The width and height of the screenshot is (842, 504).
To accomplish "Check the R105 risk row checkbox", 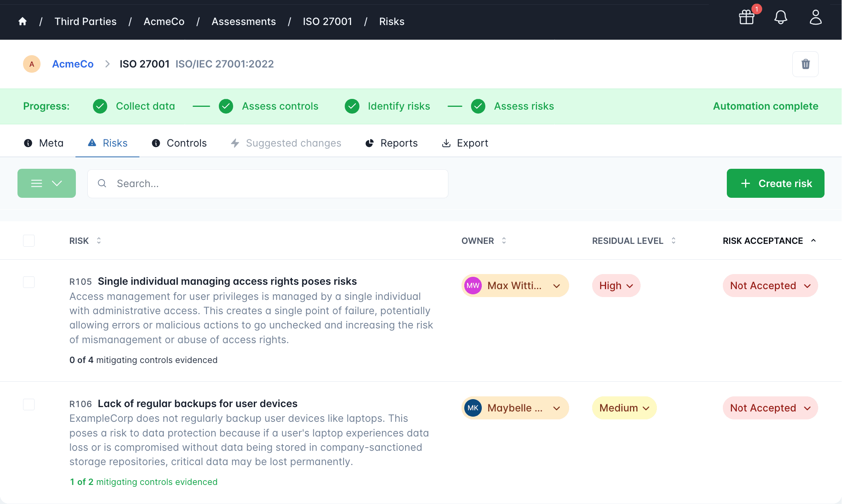I will coord(29,282).
